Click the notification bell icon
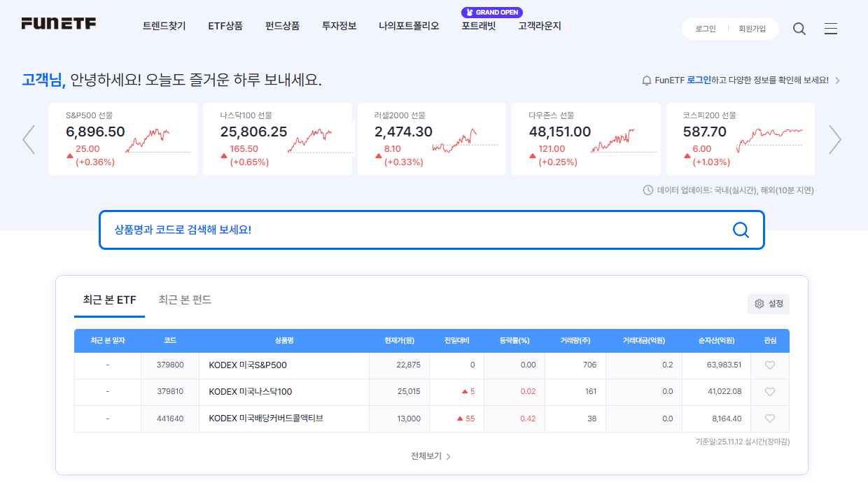 [x=647, y=80]
